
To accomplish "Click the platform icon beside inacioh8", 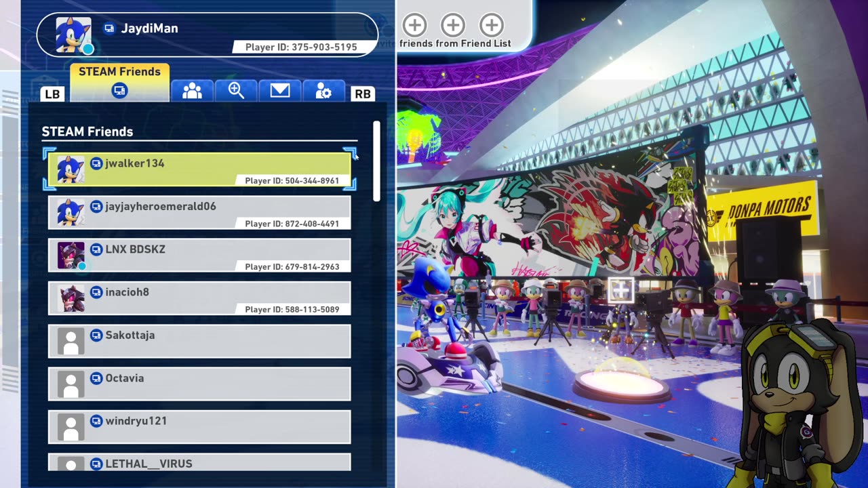I will click(x=96, y=292).
